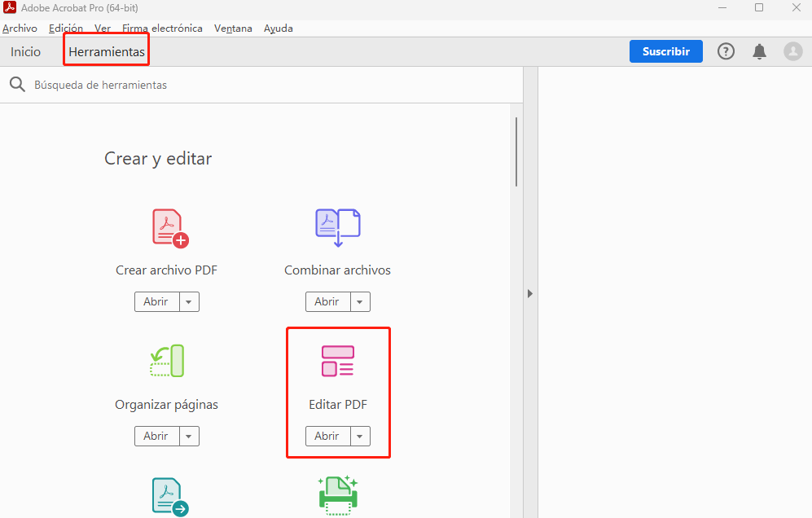Open the help question mark icon
This screenshot has width=812, height=518.
(725, 51)
